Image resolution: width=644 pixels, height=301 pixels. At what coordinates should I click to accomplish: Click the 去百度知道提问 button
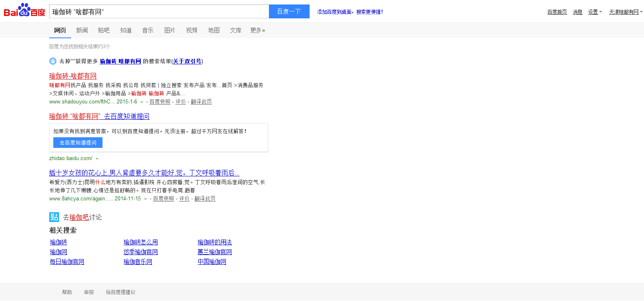click(x=78, y=143)
